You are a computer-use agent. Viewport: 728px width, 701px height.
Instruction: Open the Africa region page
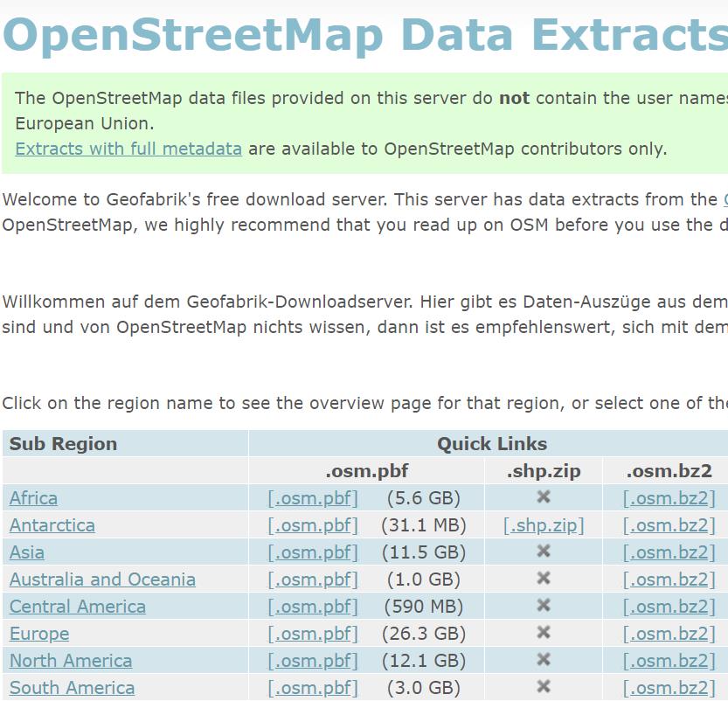pos(33,498)
